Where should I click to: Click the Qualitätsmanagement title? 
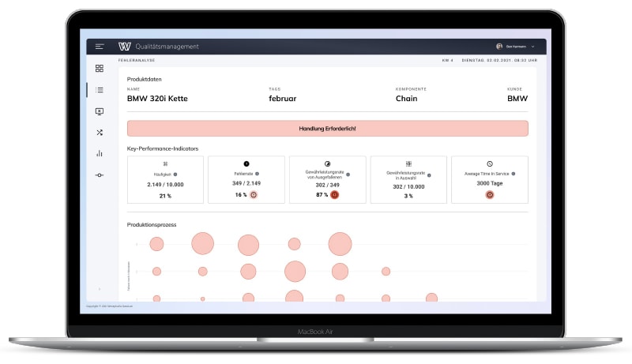click(x=167, y=47)
